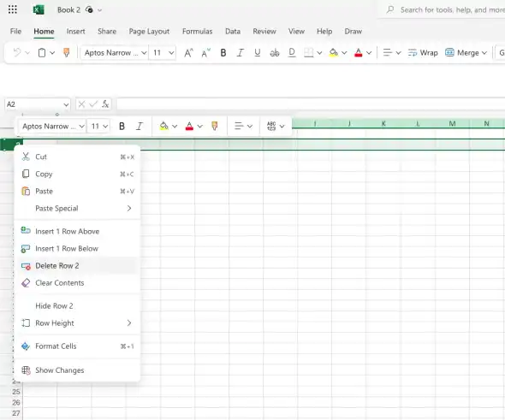
Task: Choose Clear Contents
Action: click(77, 283)
